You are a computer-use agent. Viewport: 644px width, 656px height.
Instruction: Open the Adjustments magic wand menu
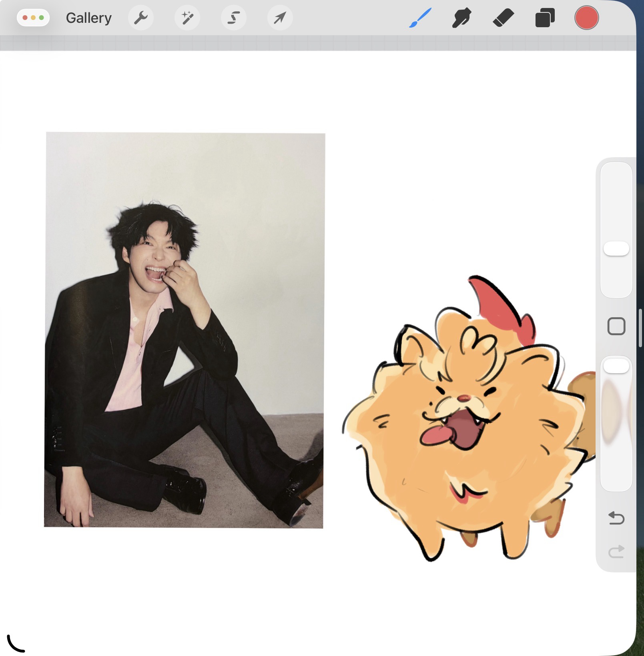pyautogui.click(x=187, y=18)
